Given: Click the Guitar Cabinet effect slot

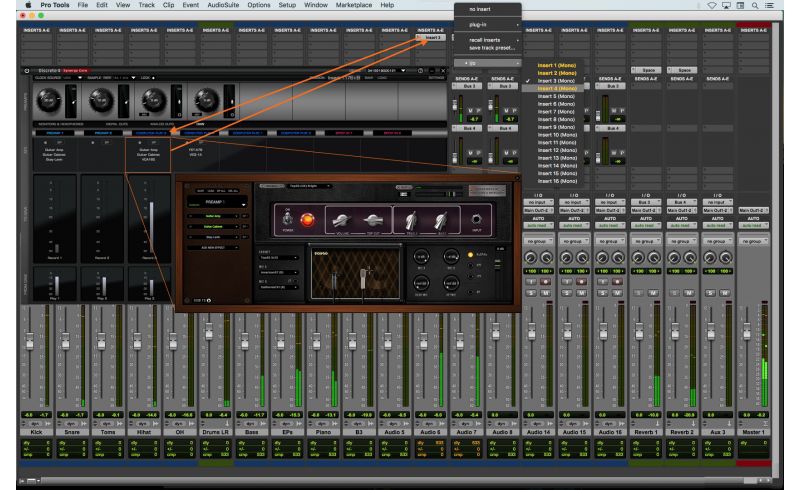Looking at the screenshot, I should coord(213,227).
